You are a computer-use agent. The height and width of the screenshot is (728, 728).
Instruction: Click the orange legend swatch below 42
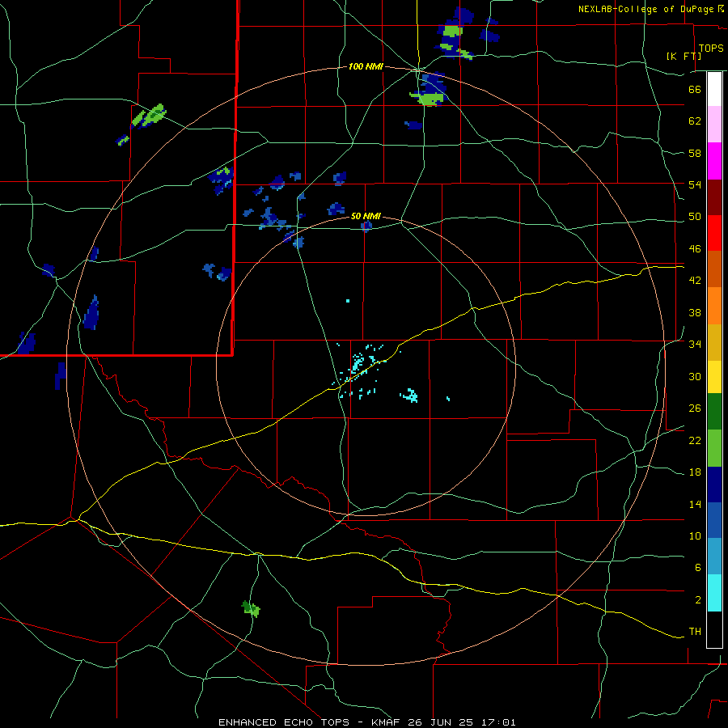click(714, 306)
